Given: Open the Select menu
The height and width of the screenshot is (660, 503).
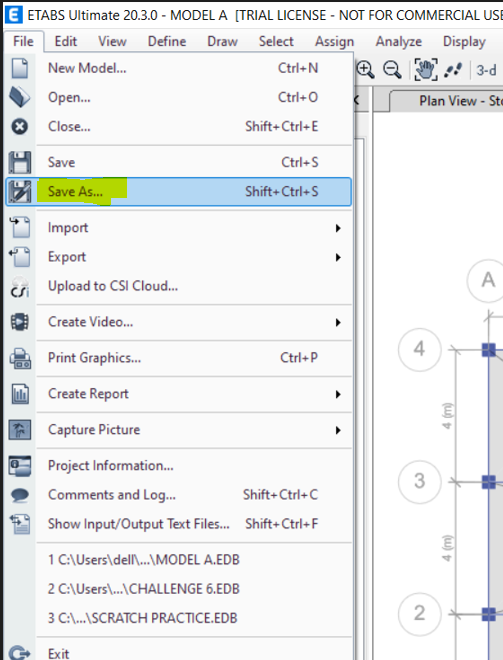Looking at the screenshot, I should point(276,41).
